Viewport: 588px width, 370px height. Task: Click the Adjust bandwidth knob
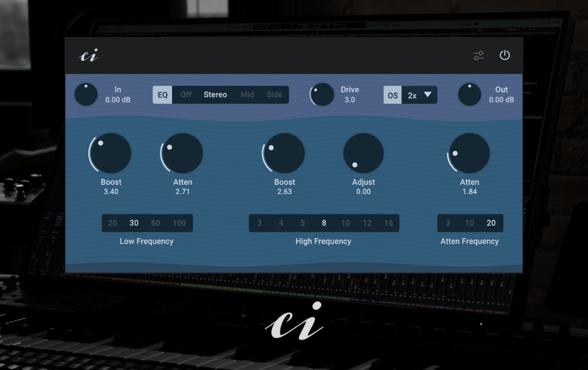pyautogui.click(x=363, y=153)
